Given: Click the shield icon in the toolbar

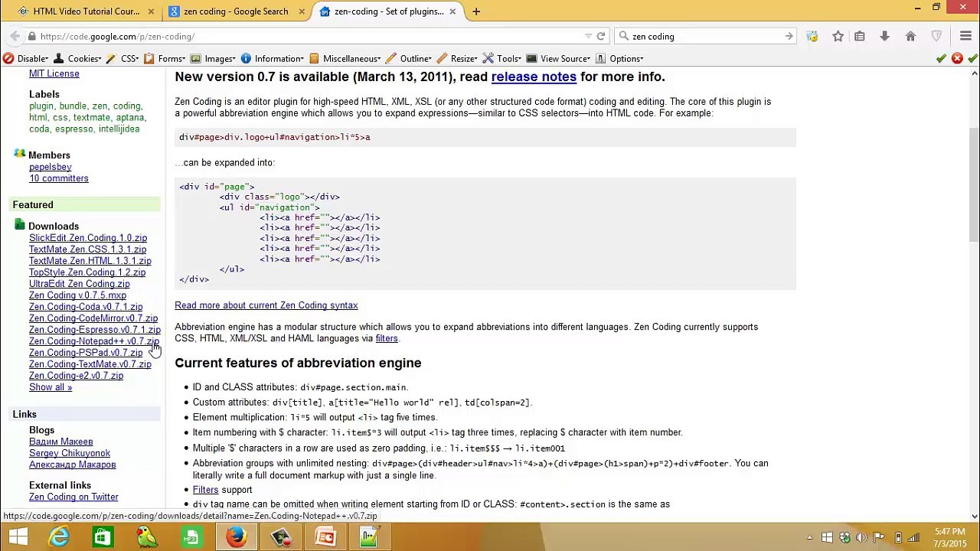Looking at the screenshot, I should 936,36.
